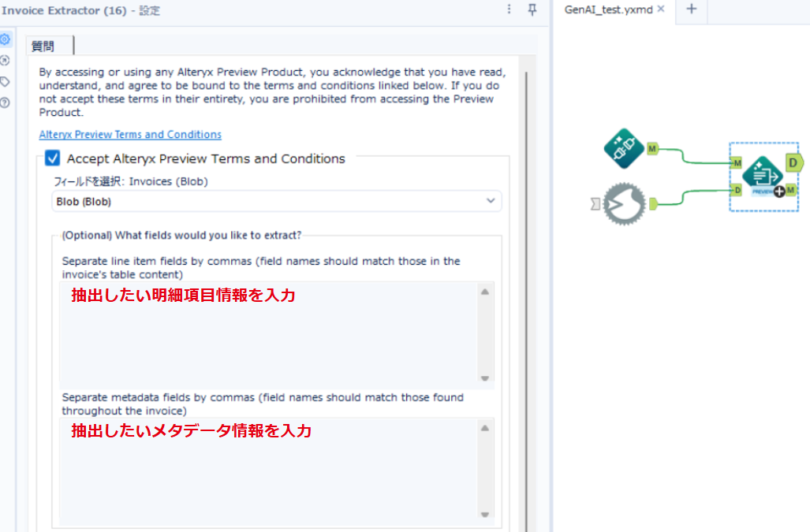This screenshot has width=810, height=532.
Task: Select the GenAI_test.yxmd workflow tab
Action: click(609, 9)
